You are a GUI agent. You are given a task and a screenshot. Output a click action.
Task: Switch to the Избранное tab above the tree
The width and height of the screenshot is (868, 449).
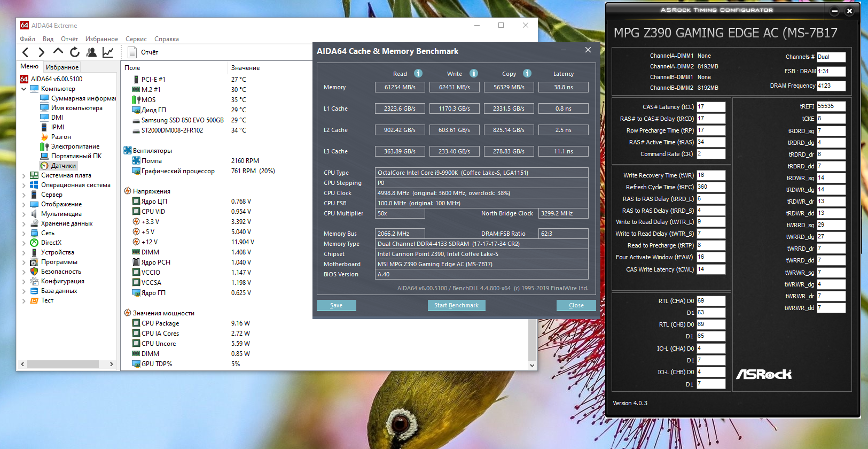point(62,67)
